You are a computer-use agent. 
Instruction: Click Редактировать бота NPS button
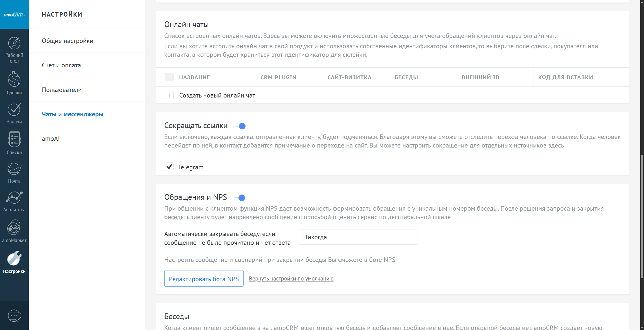[x=204, y=278]
